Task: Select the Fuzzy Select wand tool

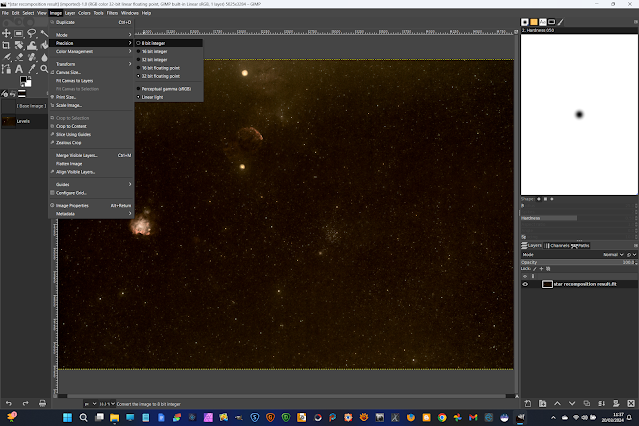Action: [x=44, y=33]
